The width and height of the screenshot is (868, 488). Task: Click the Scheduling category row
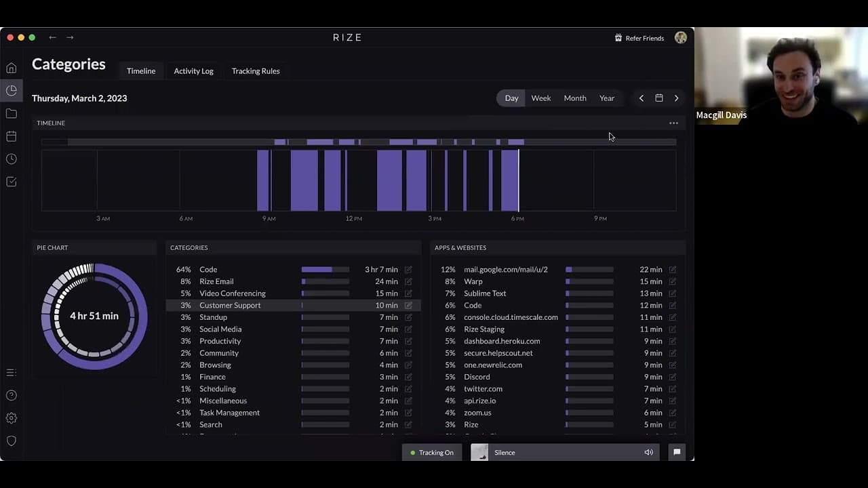tap(293, 389)
